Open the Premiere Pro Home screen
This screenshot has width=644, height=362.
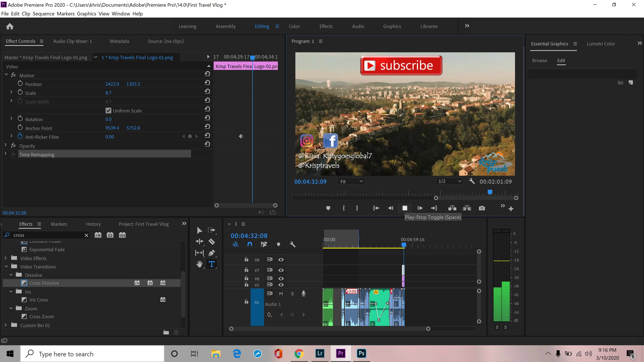click(10, 26)
